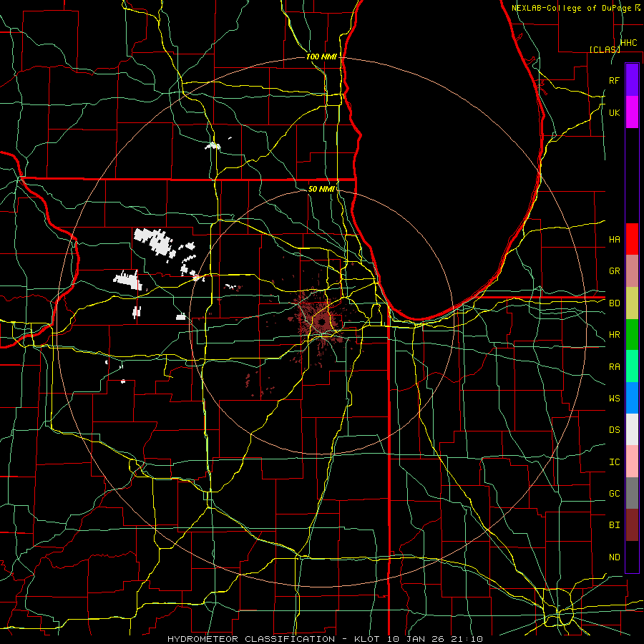
Task: Click the BD legend label
Action: [x=614, y=303]
